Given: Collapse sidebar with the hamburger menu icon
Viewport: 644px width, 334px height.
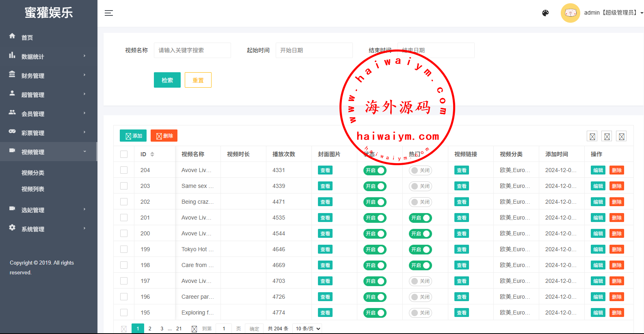Looking at the screenshot, I should pyautogui.click(x=108, y=13).
